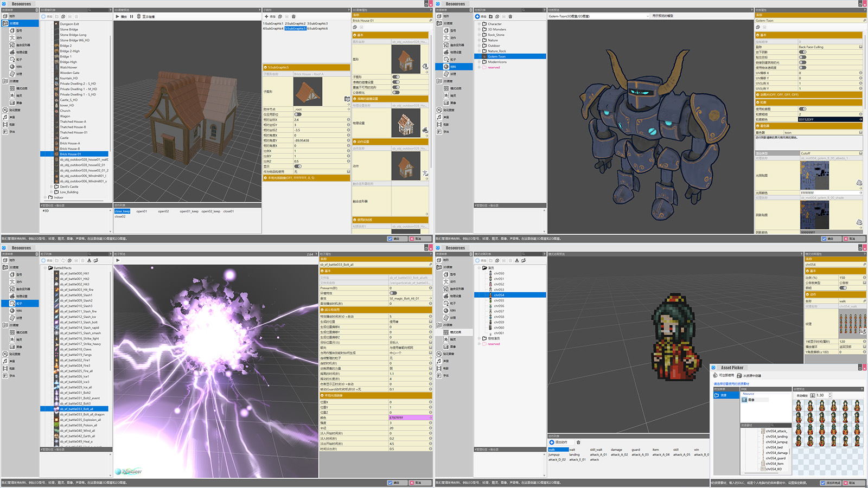This screenshot has width=868, height=488.
Task: Click blue add icon above the Golem-Toon material list
Action: 477,16
